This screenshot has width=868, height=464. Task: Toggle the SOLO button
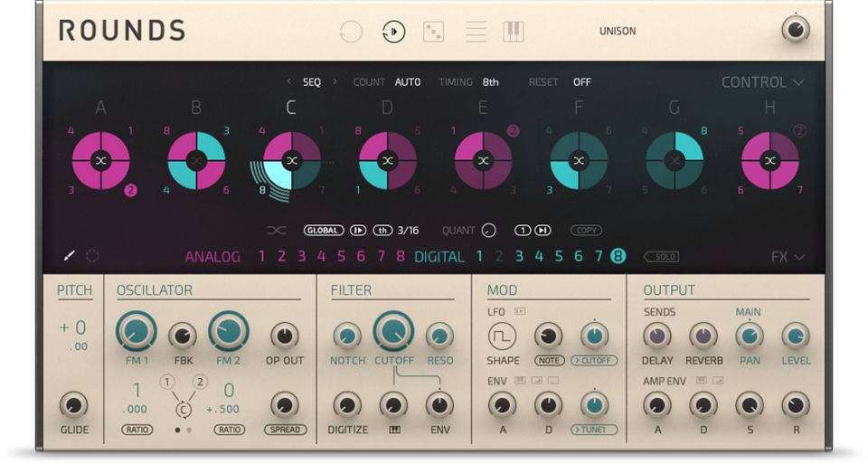pos(661,257)
